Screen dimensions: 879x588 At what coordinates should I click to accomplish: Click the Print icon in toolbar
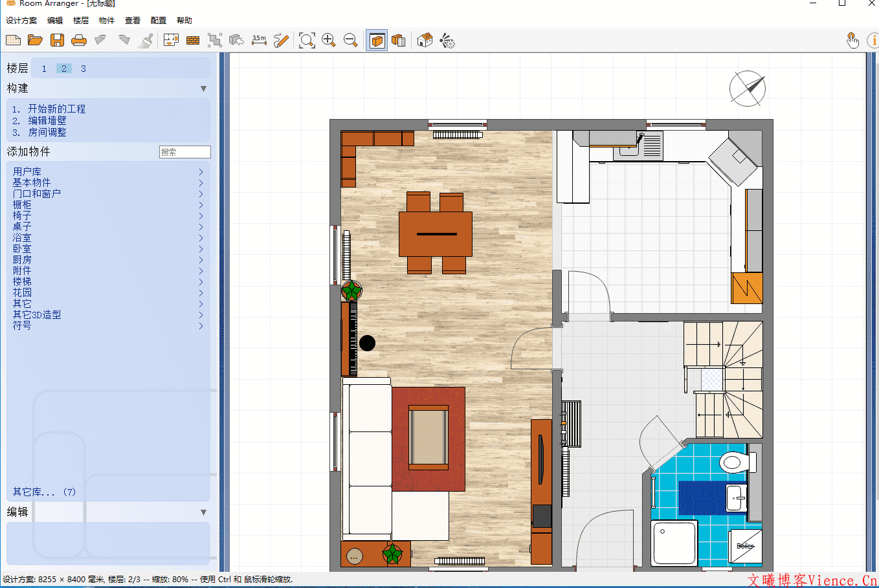point(79,41)
